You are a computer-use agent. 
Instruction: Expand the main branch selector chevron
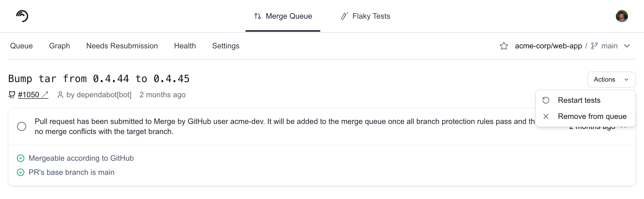[x=627, y=46]
